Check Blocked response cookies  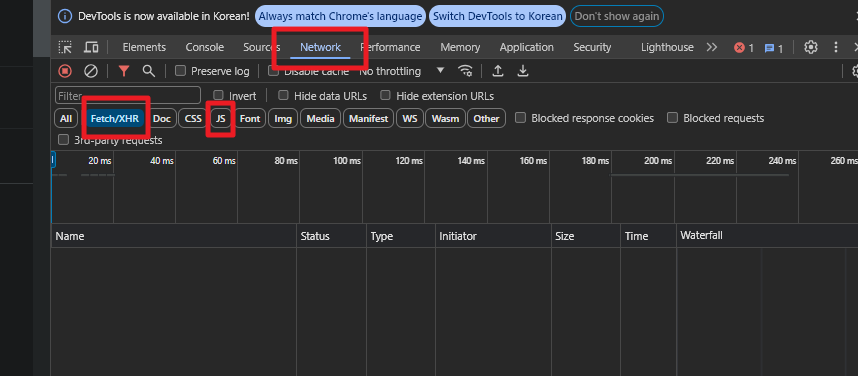[x=520, y=117]
